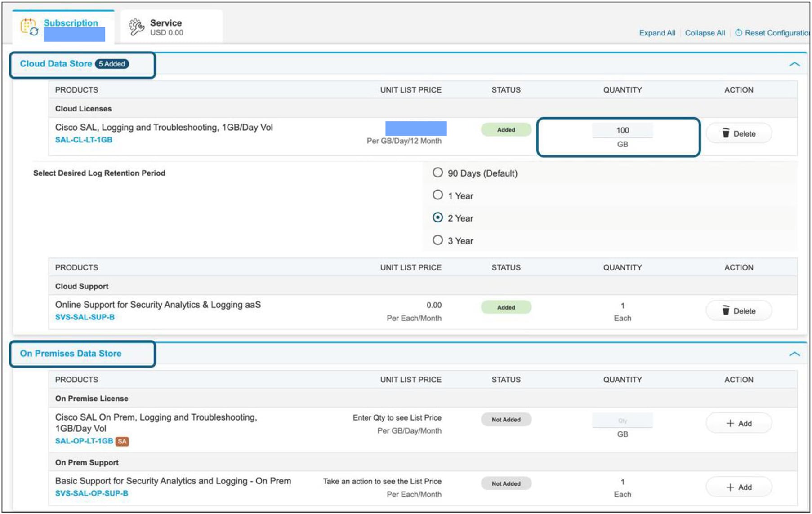Click the Collapse All link
The image size is (812, 514).
tap(705, 33)
